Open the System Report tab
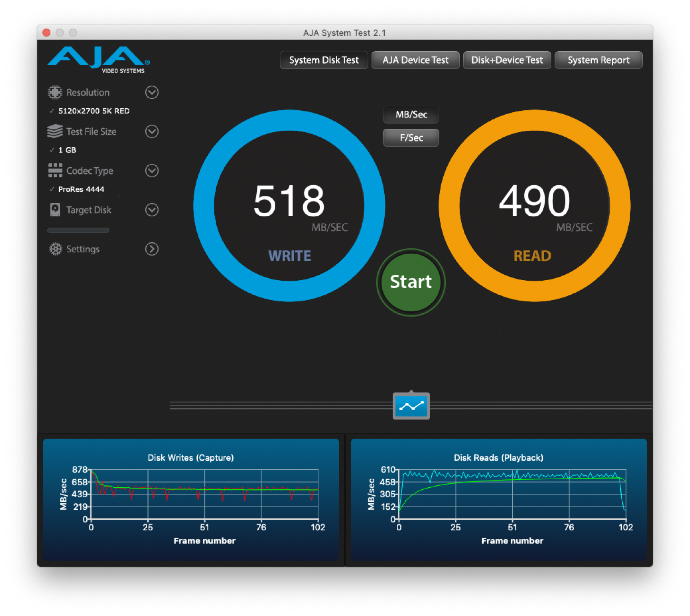This screenshot has height=616, width=690. pos(599,60)
